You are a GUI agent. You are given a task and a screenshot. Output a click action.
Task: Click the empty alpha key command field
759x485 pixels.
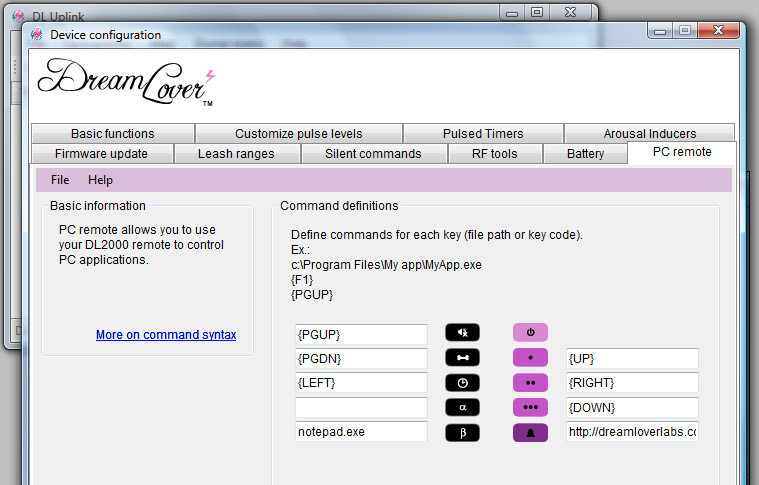pyautogui.click(x=361, y=407)
